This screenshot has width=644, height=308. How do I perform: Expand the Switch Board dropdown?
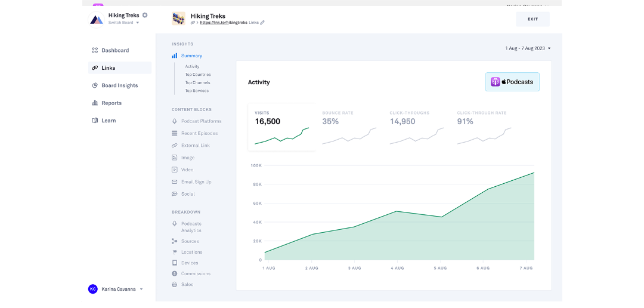coord(123,23)
